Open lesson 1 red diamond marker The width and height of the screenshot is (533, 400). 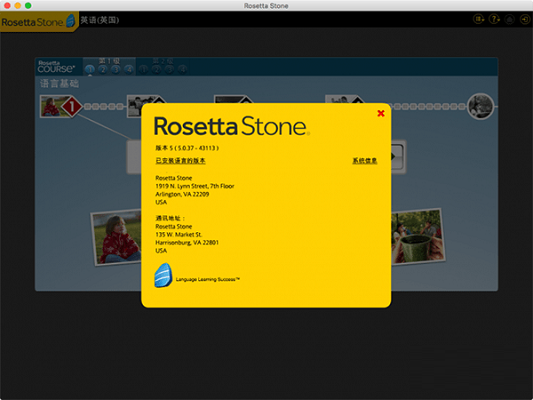(x=72, y=107)
